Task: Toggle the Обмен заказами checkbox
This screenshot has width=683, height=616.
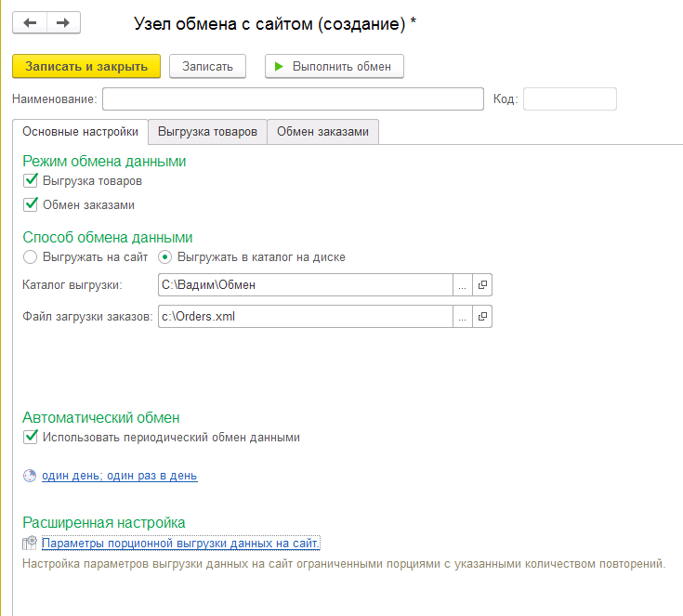Action: [31, 204]
